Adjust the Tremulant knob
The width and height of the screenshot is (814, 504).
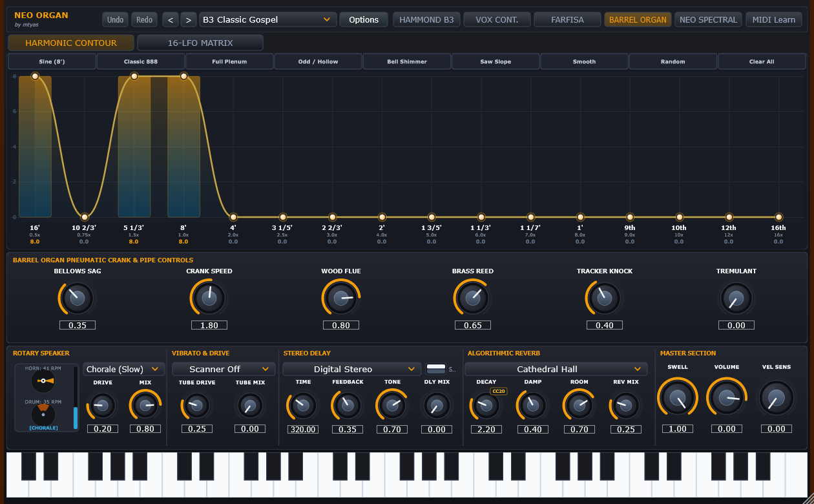pyautogui.click(x=736, y=299)
